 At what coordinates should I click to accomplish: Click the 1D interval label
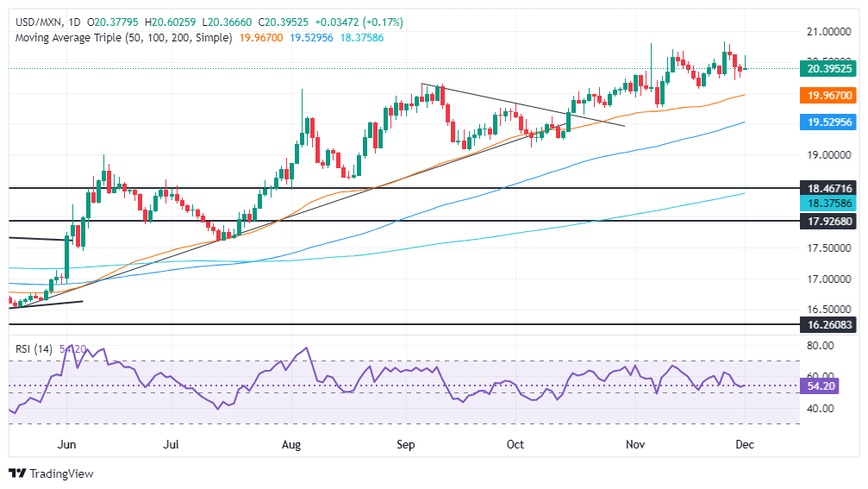point(75,22)
